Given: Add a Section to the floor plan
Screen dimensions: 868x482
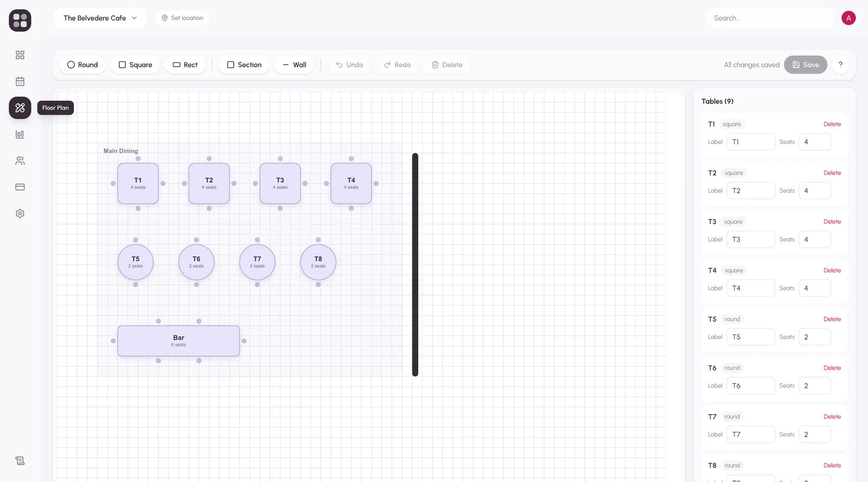Looking at the screenshot, I should (244, 65).
